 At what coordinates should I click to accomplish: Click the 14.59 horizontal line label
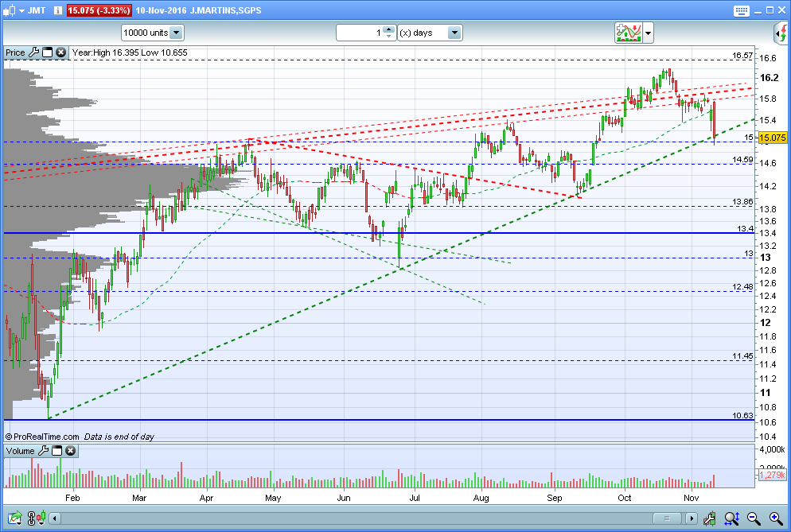tap(742, 159)
